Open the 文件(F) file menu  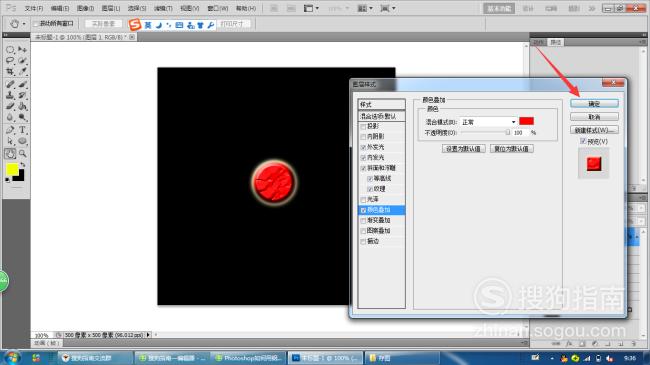pos(34,8)
